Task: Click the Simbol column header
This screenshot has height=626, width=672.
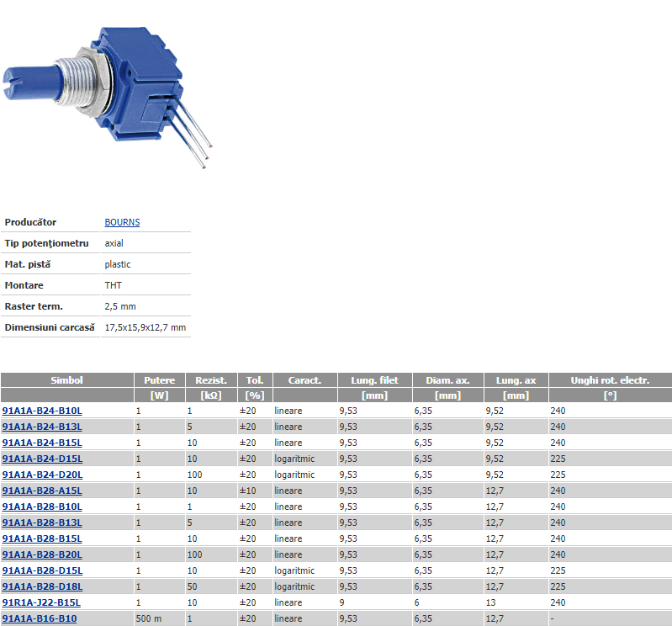Action: (66, 380)
